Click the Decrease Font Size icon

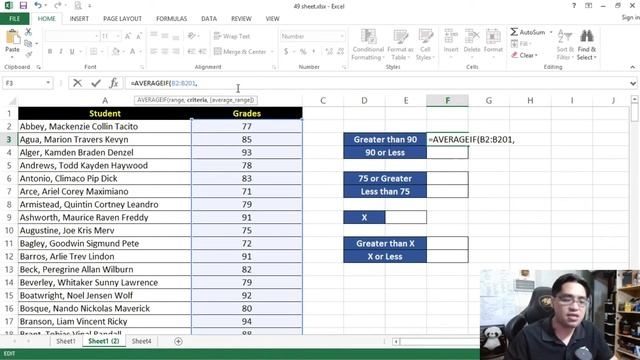tap(139, 36)
